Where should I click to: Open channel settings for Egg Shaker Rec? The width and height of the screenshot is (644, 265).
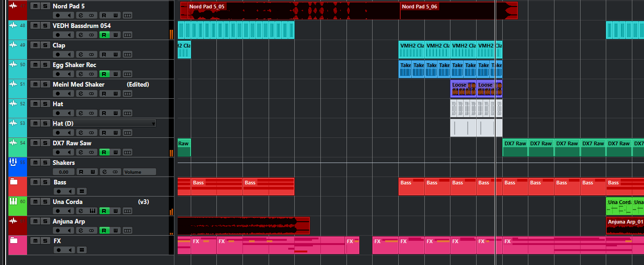(x=81, y=74)
